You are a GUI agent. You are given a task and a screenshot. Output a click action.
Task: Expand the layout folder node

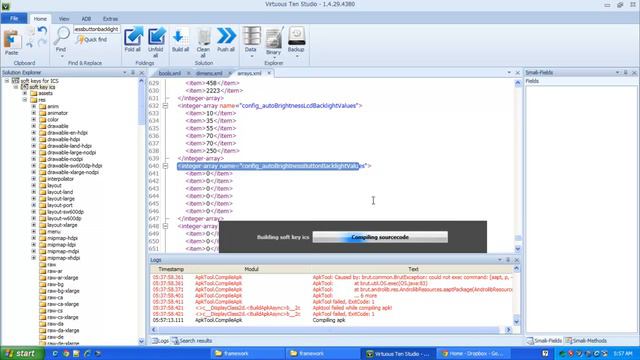pos(34,185)
